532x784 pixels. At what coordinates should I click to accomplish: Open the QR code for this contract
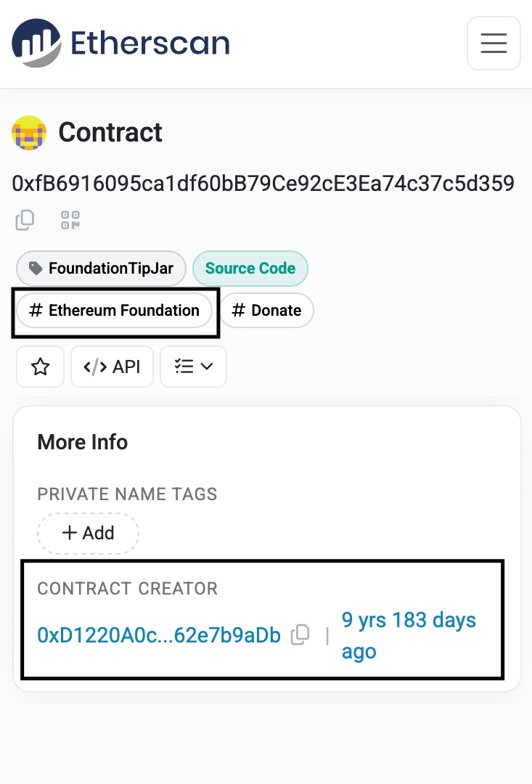click(x=70, y=220)
